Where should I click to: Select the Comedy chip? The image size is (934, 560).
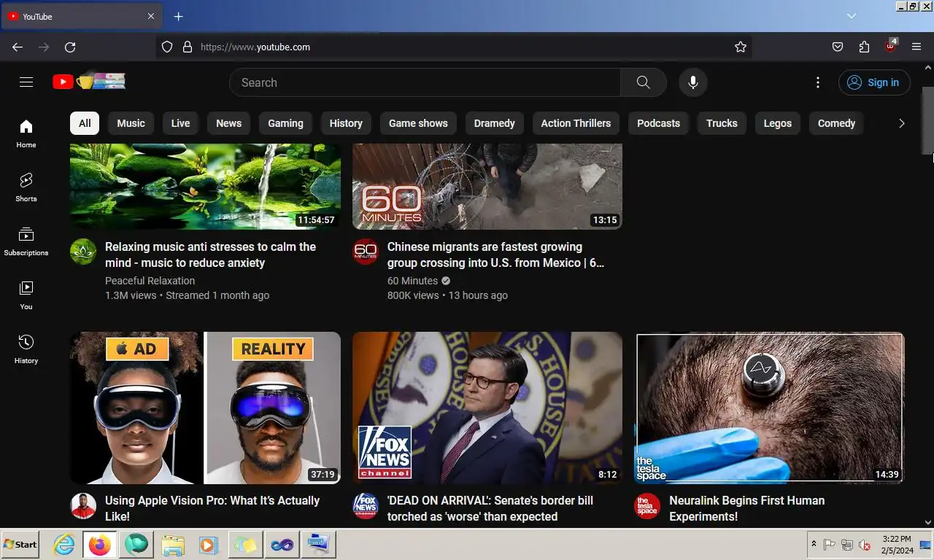coord(836,123)
